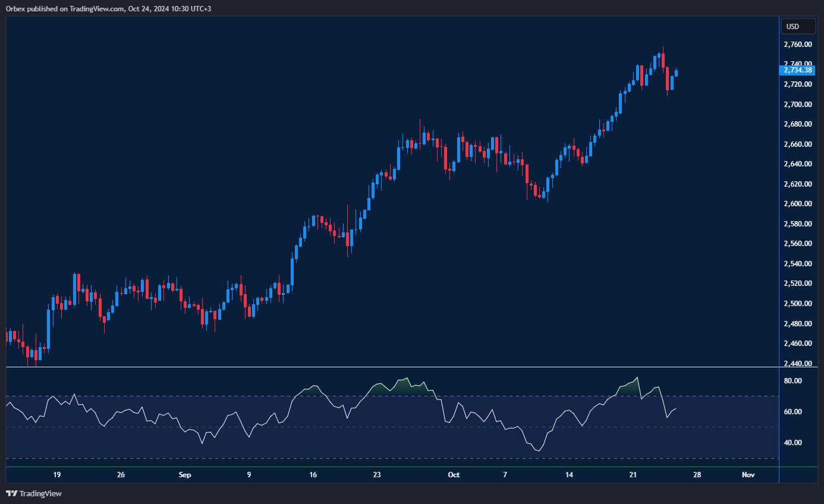Click the Nov label on time axis

[x=748, y=475]
